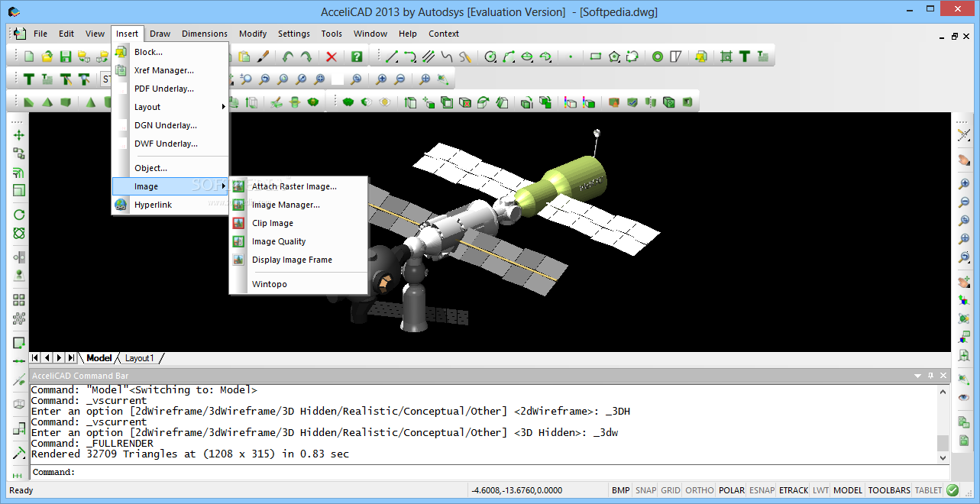Click TOOLBARS in the status bar

tap(889, 490)
